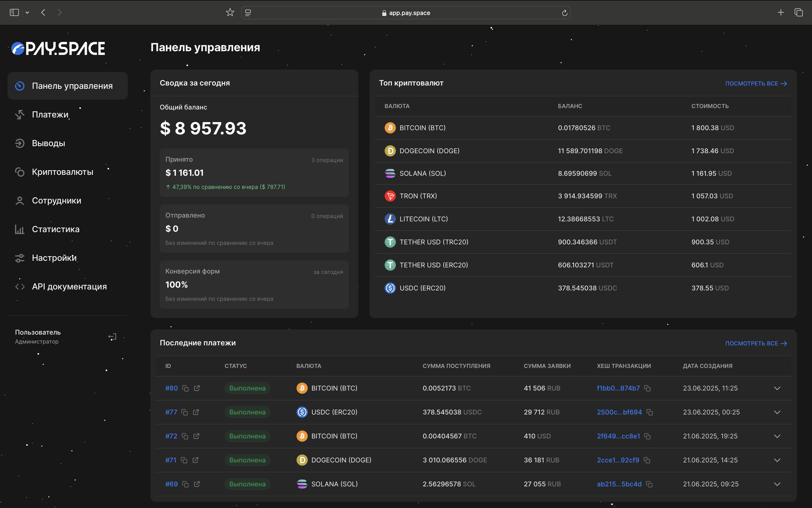Open payment #77 in external view
812x508 pixels.
point(196,412)
